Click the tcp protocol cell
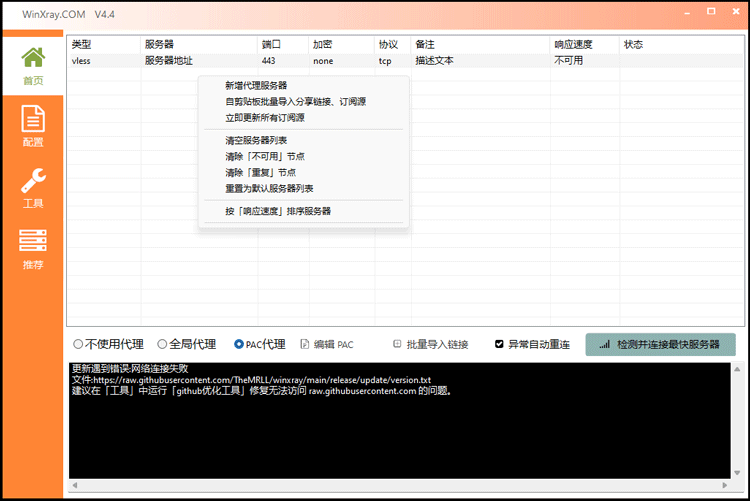This screenshot has width=750, height=501. (393, 61)
